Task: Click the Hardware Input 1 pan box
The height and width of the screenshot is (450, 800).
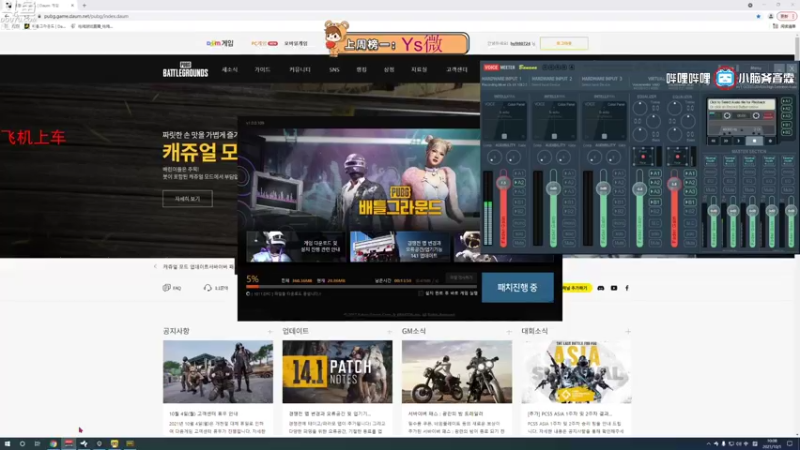Action: click(504, 121)
